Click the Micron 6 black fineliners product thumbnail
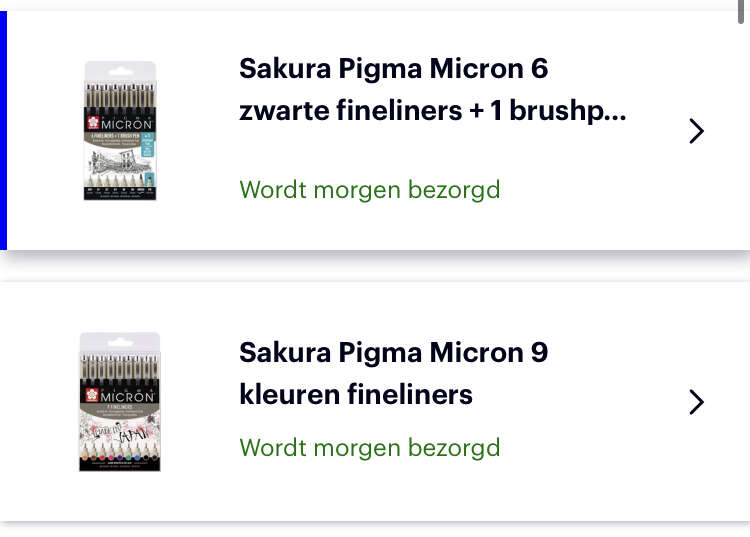The image size is (750, 537). click(x=120, y=131)
